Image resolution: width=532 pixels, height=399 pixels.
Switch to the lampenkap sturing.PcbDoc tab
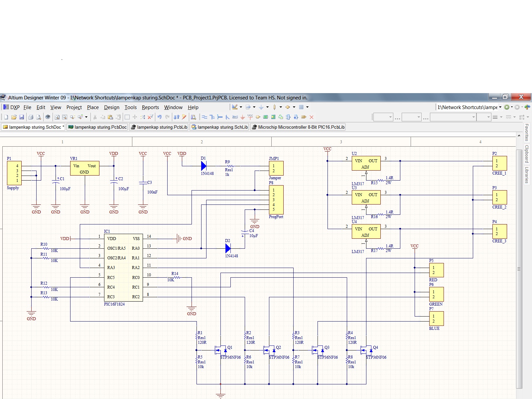point(97,127)
